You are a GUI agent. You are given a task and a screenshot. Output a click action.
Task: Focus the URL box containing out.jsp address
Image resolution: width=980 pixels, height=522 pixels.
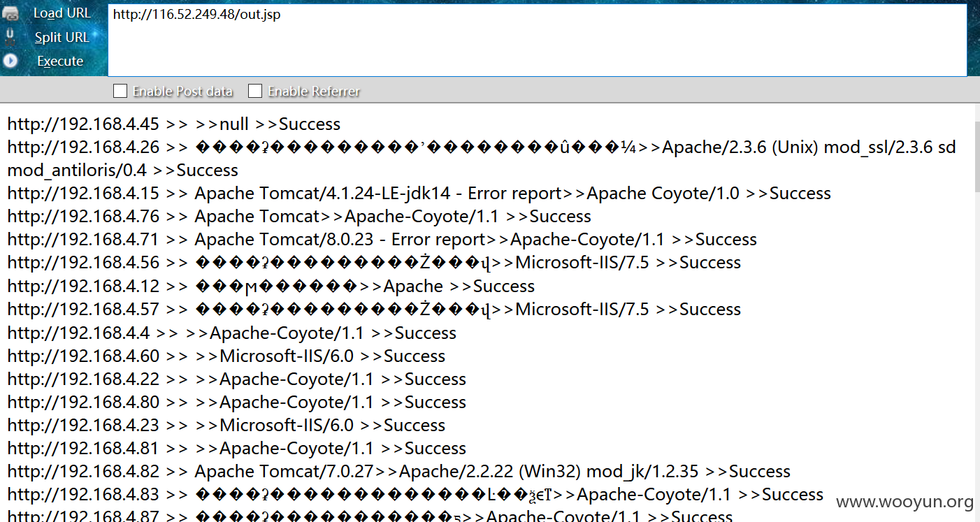(x=537, y=40)
